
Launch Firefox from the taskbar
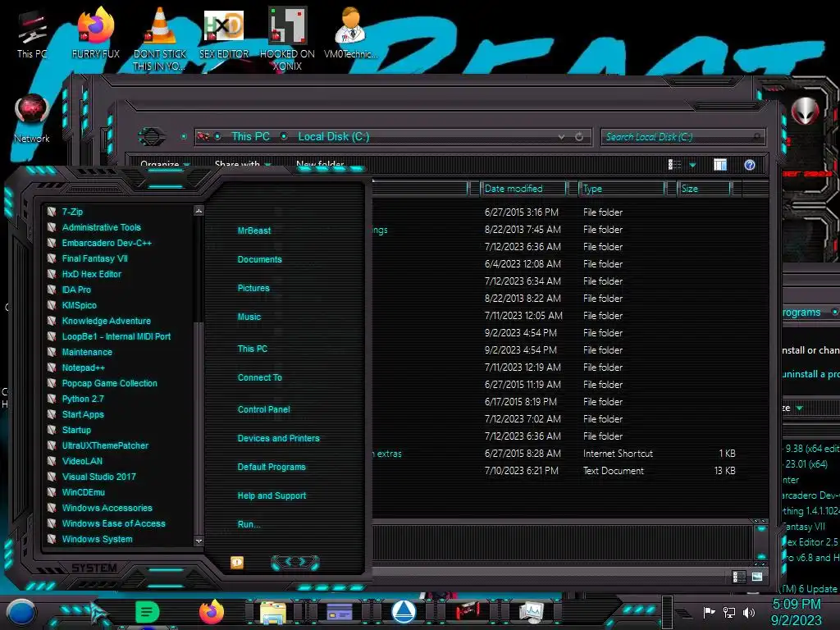[211, 612]
